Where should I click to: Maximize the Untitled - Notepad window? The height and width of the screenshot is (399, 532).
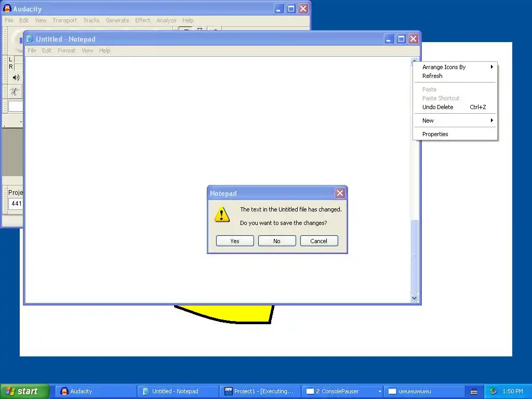pos(401,39)
